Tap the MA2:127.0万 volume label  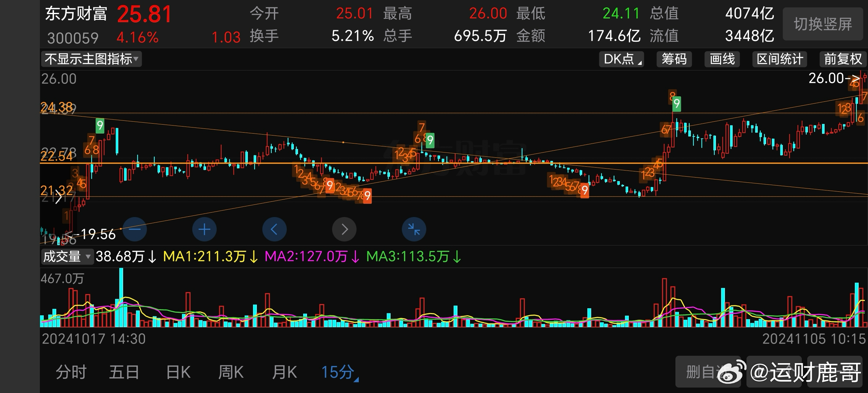tap(312, 257)
